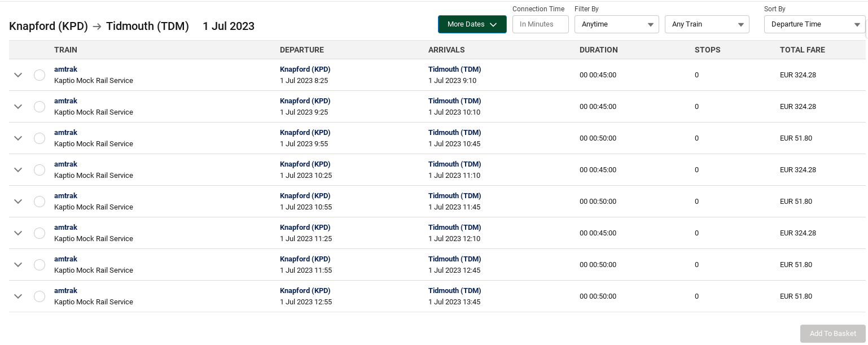This screenshot has width=868, height=345.
Task: Click amtrak link in the 11:25 row
Action: pyautogui.click(x=65, y=228)
